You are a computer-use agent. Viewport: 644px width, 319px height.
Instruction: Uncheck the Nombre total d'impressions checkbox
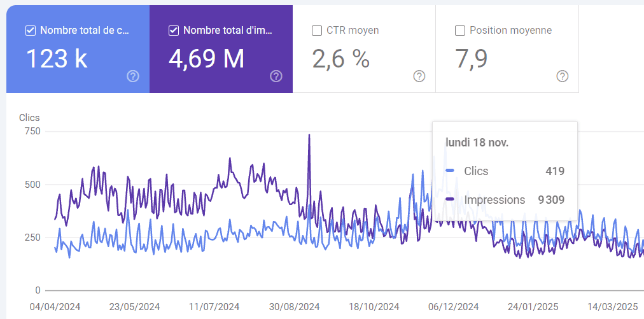(173, 31)
